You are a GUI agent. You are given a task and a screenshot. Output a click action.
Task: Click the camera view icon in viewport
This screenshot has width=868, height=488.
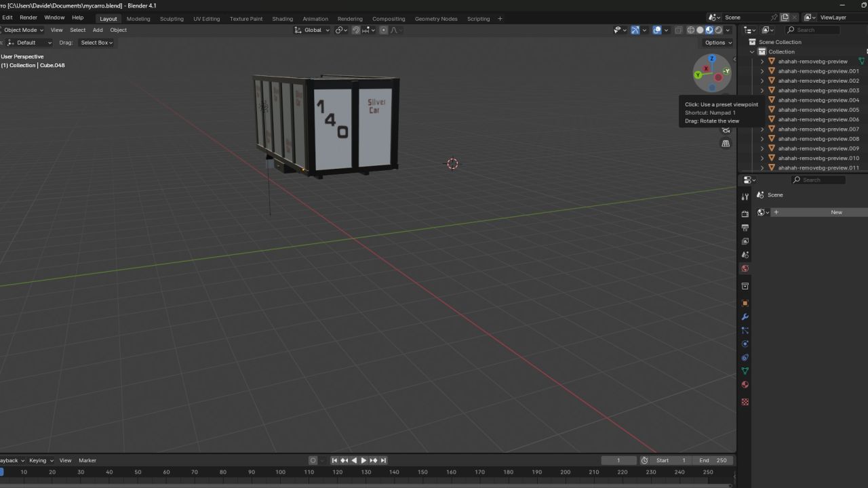point(726,129)
